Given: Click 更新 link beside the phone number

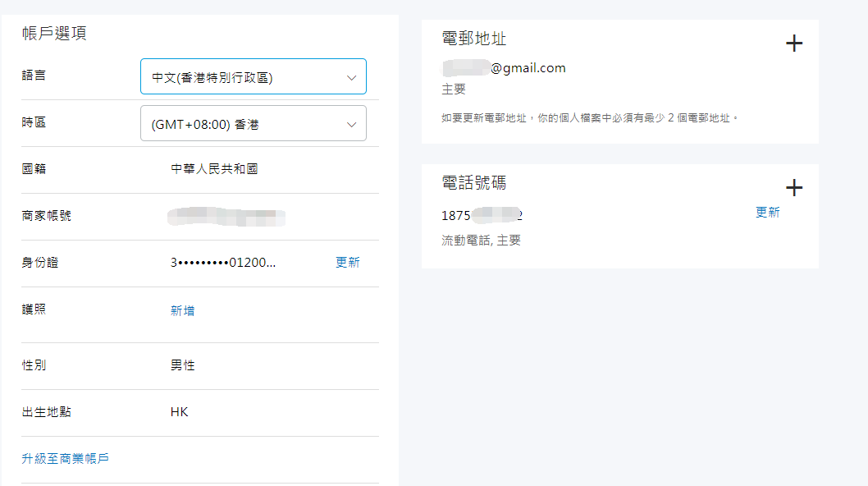Looking at the screenshot, I should click(x=767, y=213).
